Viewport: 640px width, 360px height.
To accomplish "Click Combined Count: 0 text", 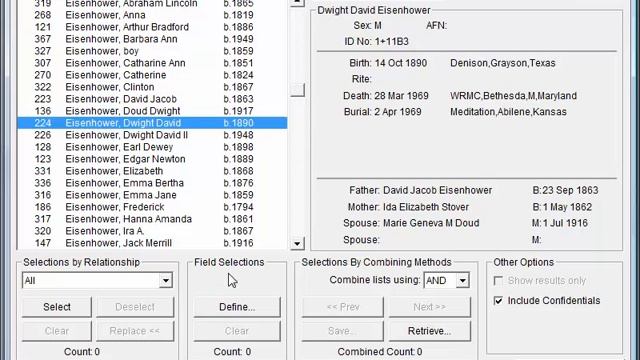I will coord(380,352).
